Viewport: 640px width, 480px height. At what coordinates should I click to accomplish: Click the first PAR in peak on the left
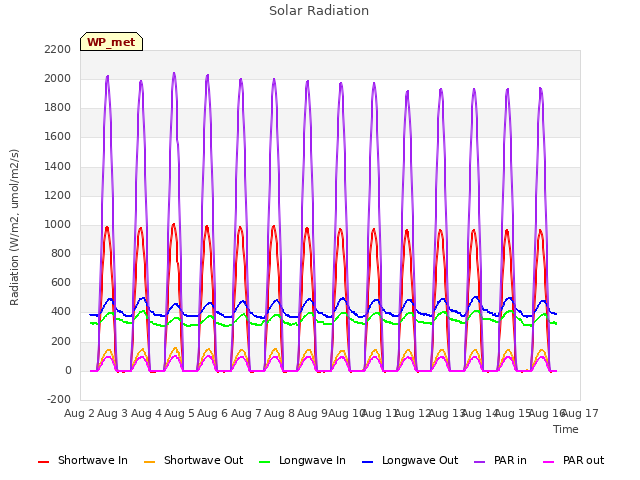(x=107, y=77)
